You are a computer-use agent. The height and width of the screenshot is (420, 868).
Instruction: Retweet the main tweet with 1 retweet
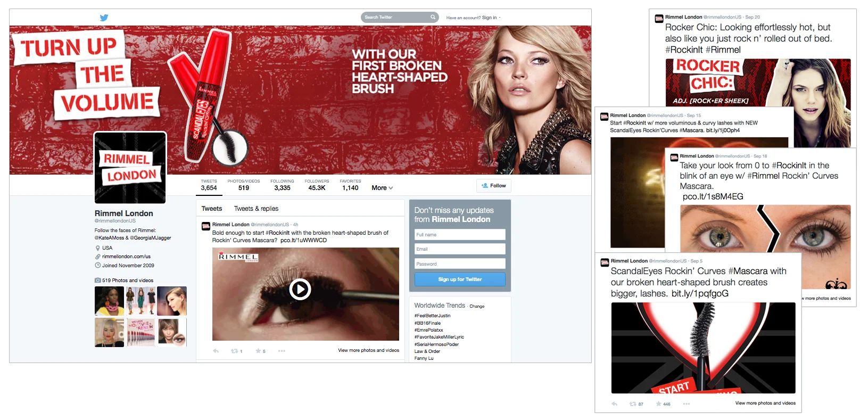click(234, 351)
